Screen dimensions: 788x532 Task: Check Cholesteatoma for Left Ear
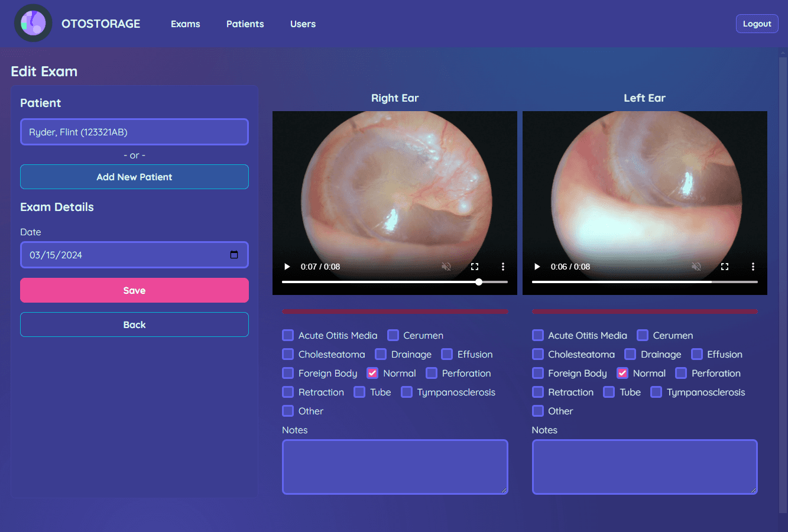pos(538,354)
